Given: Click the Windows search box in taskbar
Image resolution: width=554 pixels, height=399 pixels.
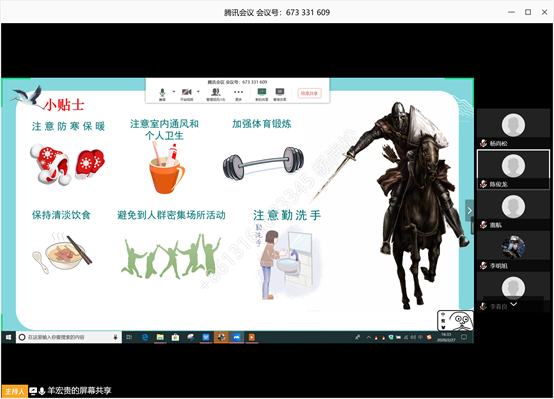Looking at the screenshot, I should point(69,337).
